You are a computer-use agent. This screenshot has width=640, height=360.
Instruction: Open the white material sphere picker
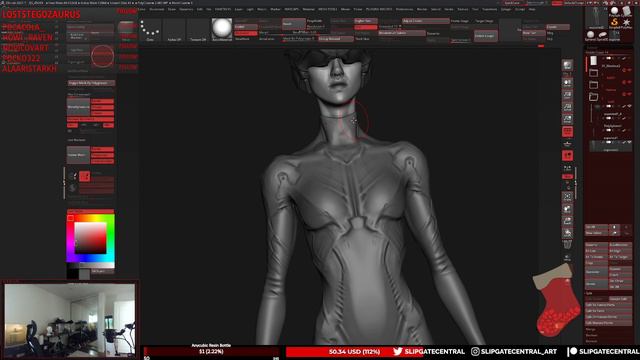(222, 29)
